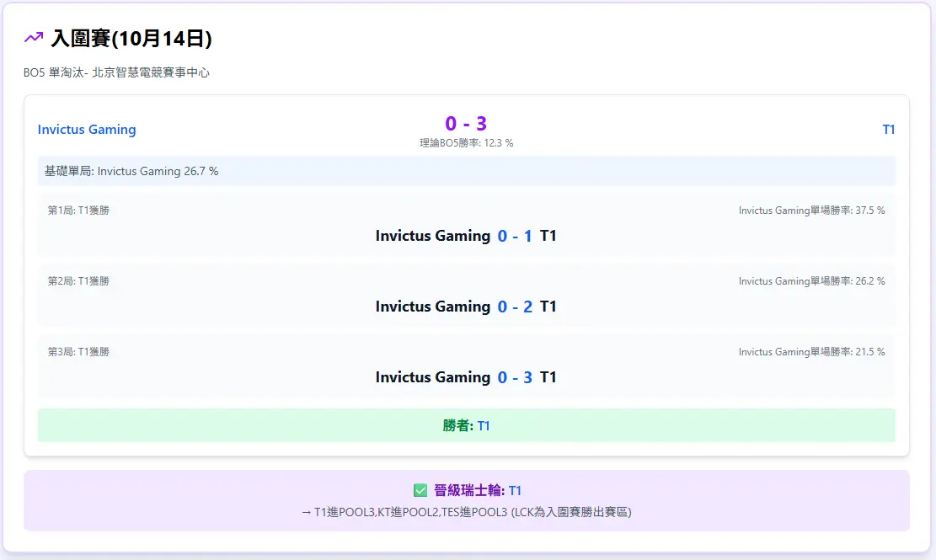936x560 pixels.
Task: Click the POOL assignment note text
Action: (x=466, y=511)
